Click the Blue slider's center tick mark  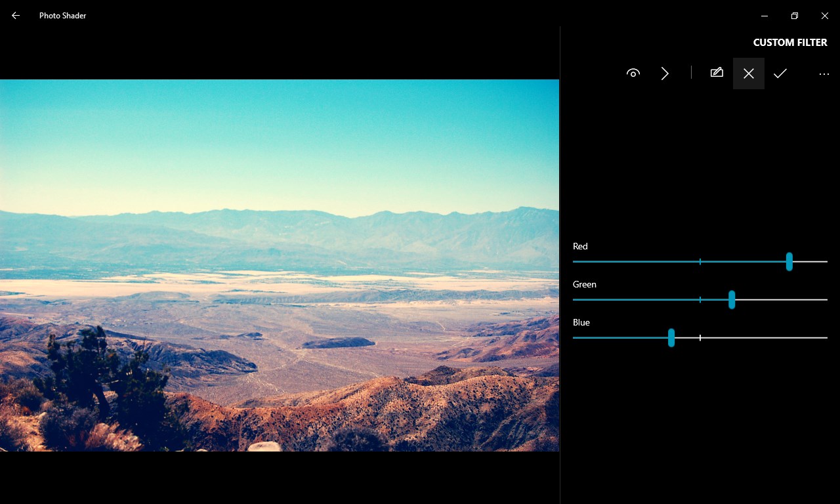(x=700, y=338)
